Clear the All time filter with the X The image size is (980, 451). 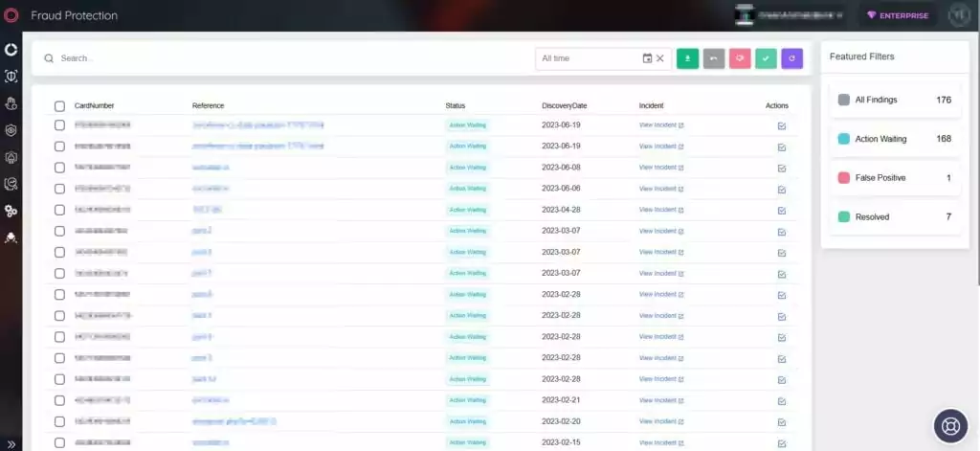point(660,58)
